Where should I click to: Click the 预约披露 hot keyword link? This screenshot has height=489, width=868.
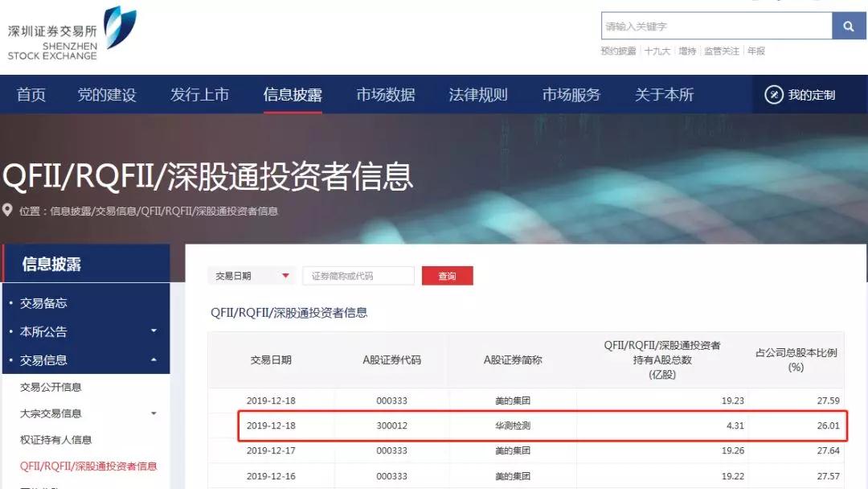(x=618, y=51)
